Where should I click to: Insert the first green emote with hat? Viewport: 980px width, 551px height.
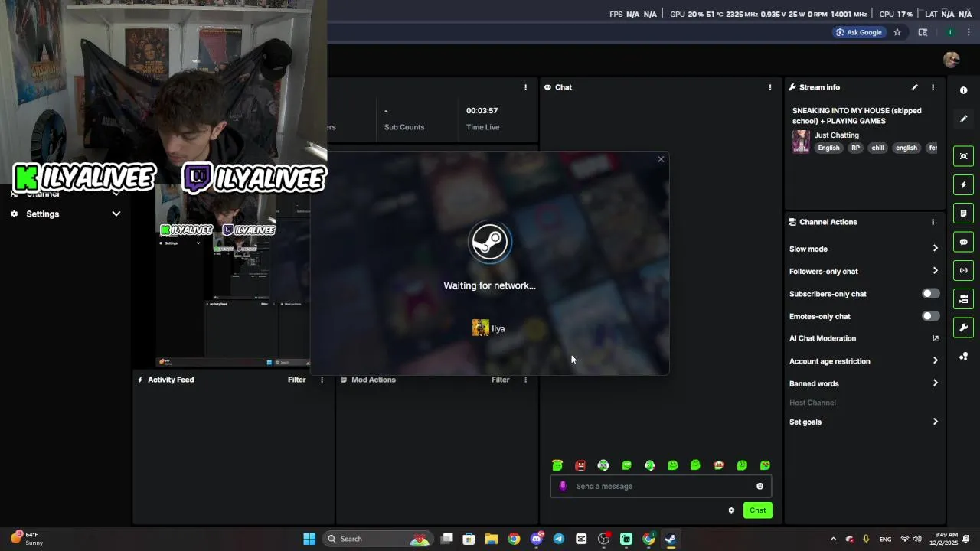click(557, 465)
